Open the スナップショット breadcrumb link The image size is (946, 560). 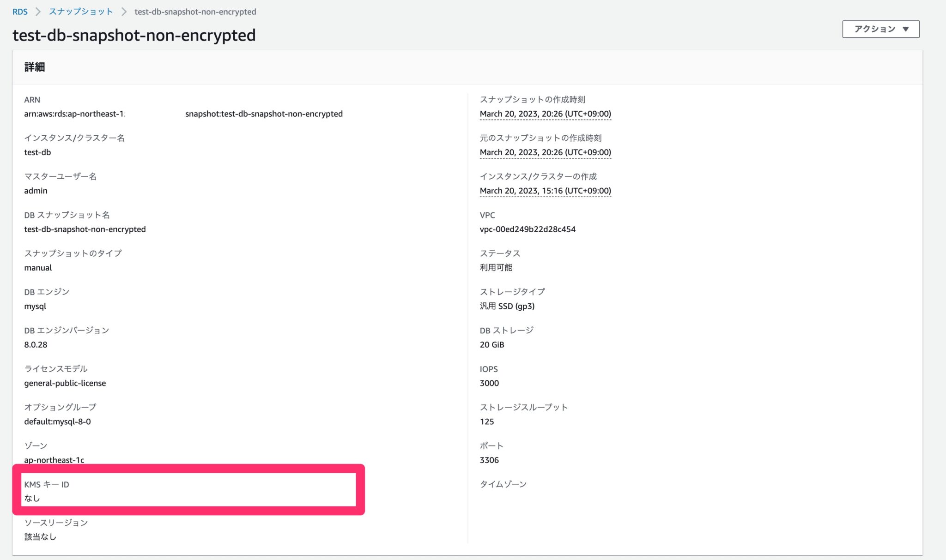80,12
